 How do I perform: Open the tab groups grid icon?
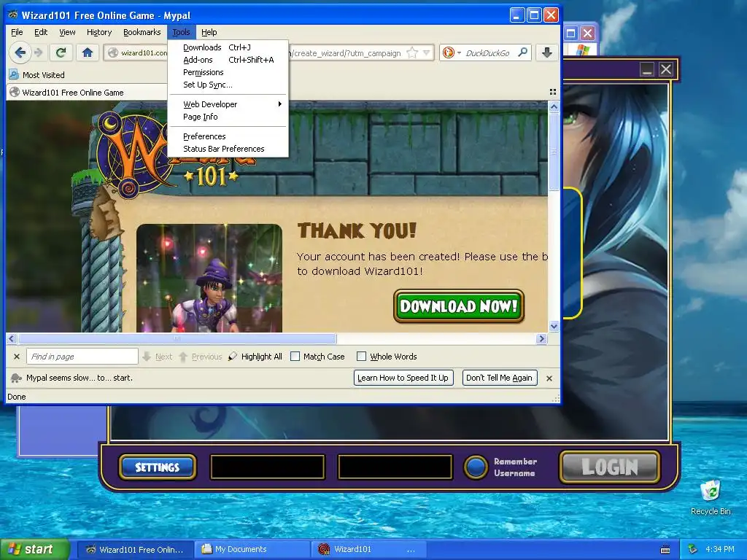point(553,92)
